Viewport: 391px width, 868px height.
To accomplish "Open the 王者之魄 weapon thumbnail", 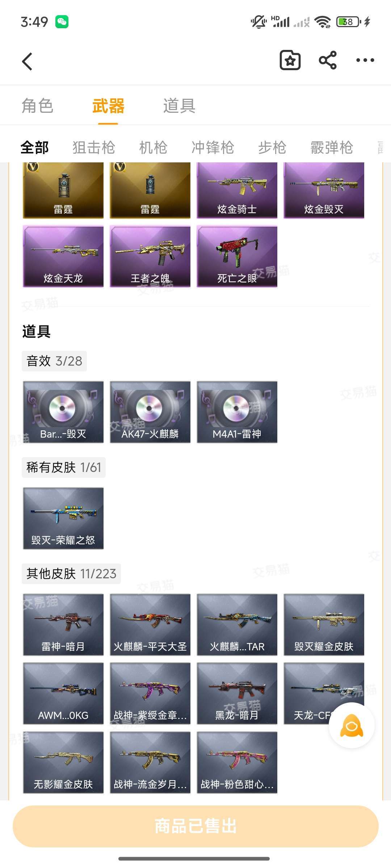I will click(x=150, y=256).
